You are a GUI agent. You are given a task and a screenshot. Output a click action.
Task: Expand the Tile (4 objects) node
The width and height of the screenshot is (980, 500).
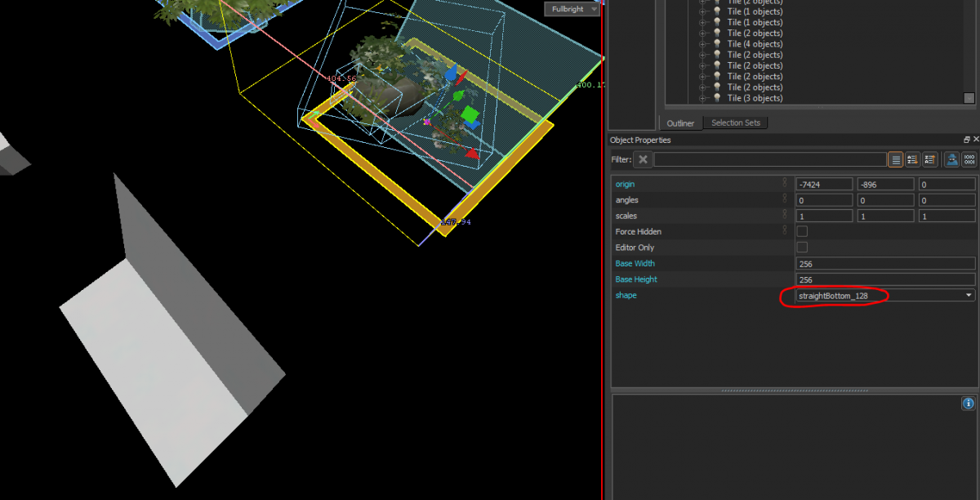pos(702,44)
